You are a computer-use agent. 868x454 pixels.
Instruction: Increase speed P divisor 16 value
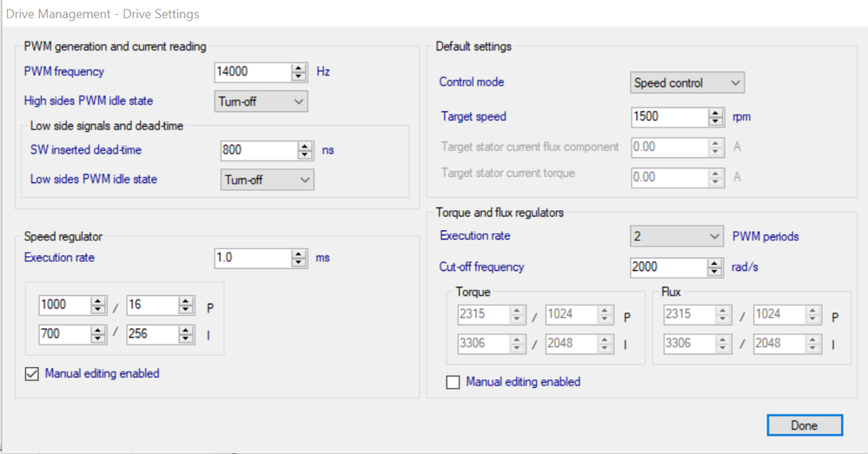tap(186, 301)
